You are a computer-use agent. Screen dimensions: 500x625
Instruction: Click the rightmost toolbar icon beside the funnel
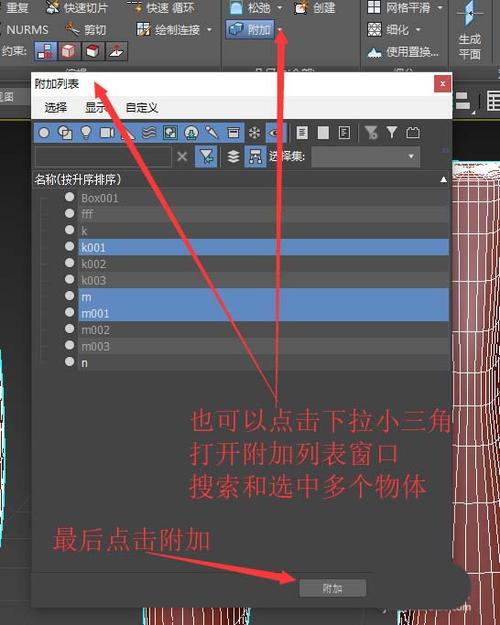[x=413, y=133]
